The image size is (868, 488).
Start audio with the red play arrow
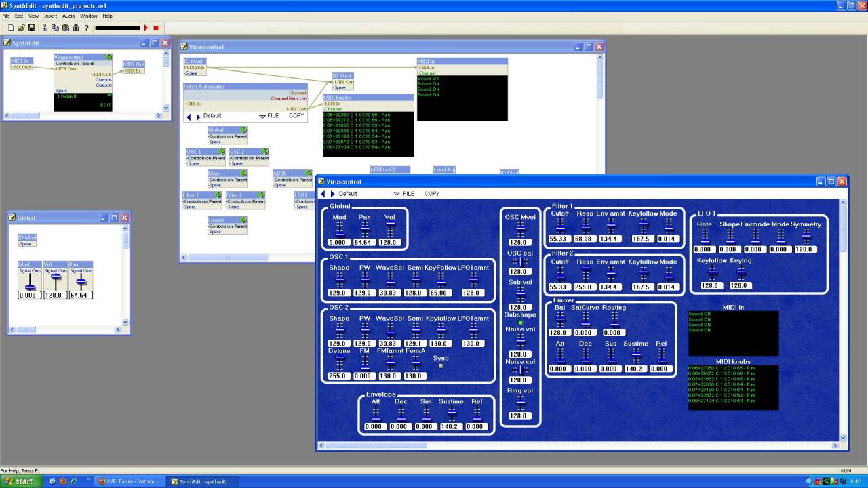(x=146, y=28)
